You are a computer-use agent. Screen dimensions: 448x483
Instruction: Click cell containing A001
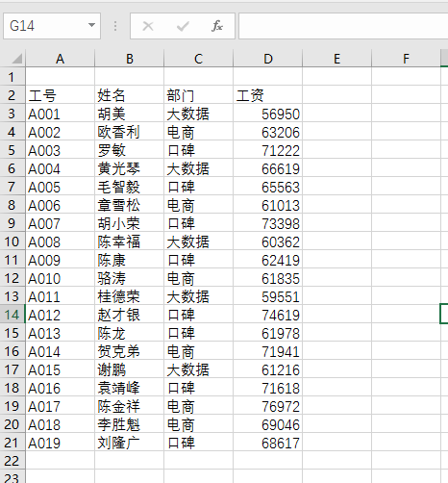(61, 113)
